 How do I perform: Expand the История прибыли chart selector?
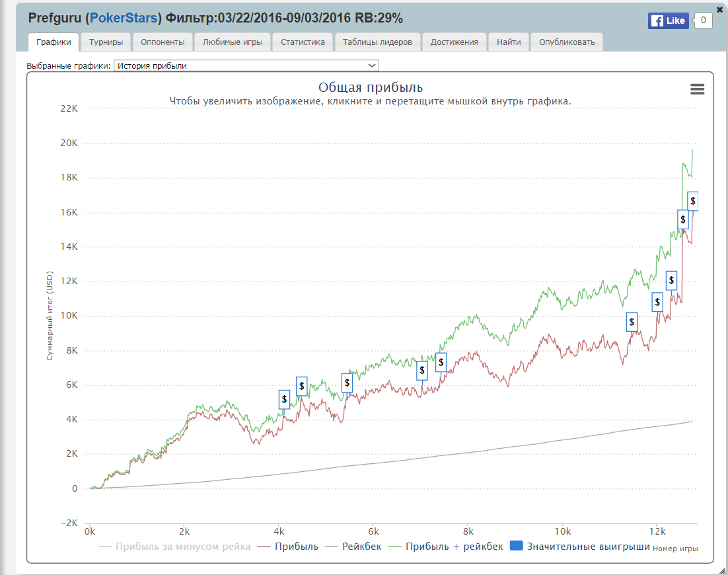click(x=246, y=65)
